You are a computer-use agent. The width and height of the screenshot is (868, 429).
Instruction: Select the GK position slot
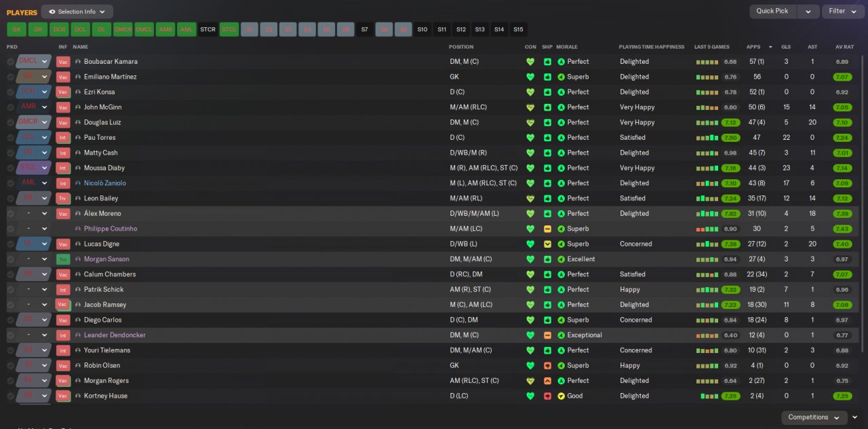point(16,30)
